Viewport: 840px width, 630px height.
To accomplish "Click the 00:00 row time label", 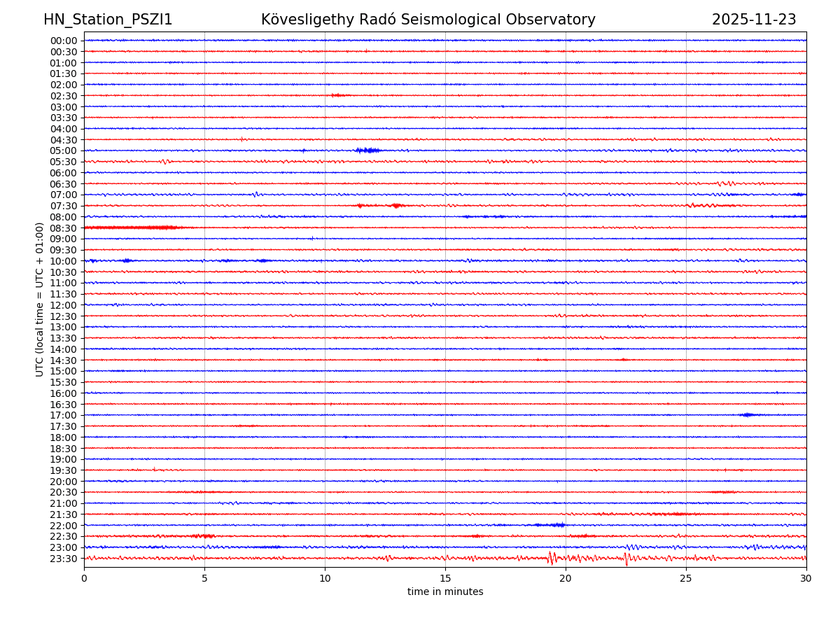I will 64,41.
